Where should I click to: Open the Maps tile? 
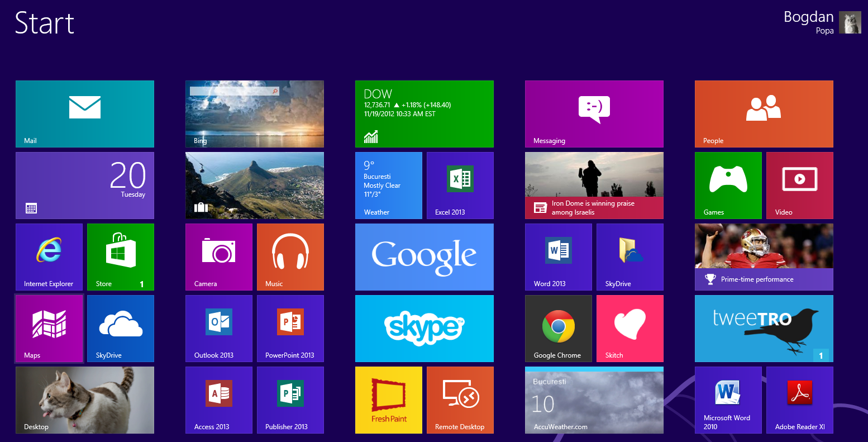[x=49, y=329]
